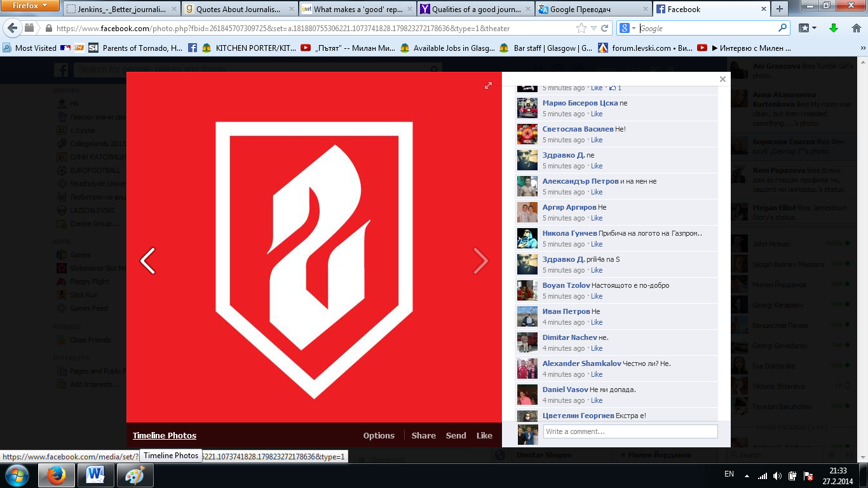Open Firefox from the taskbar
This screenshot has width=868, height=488.
tap(57, 475)
